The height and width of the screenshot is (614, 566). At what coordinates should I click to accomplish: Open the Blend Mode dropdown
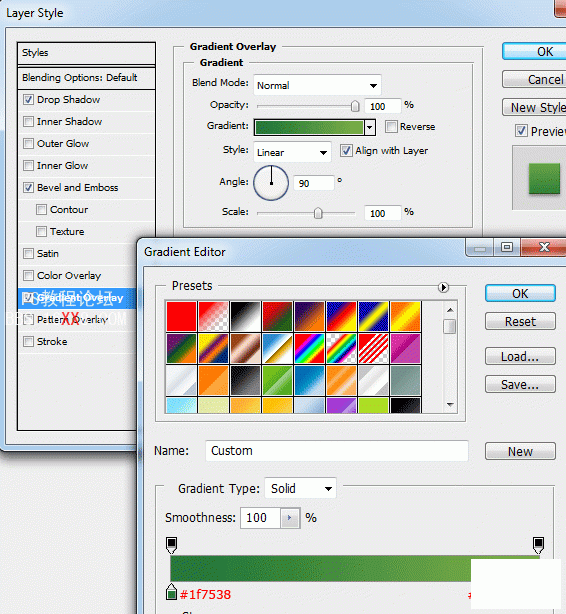317,85
